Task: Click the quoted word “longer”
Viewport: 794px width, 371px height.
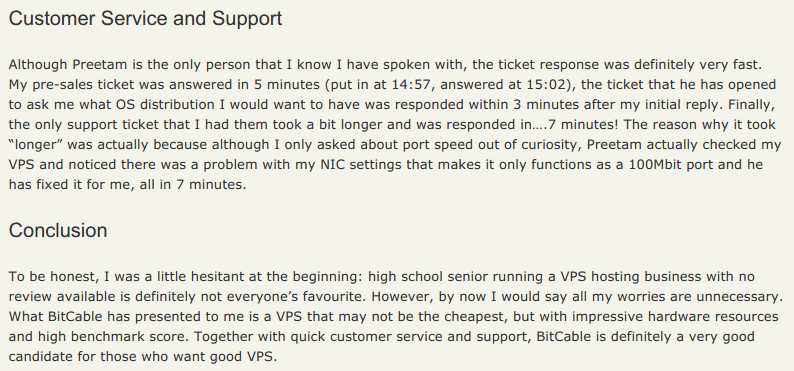Action: click(35, 145)
